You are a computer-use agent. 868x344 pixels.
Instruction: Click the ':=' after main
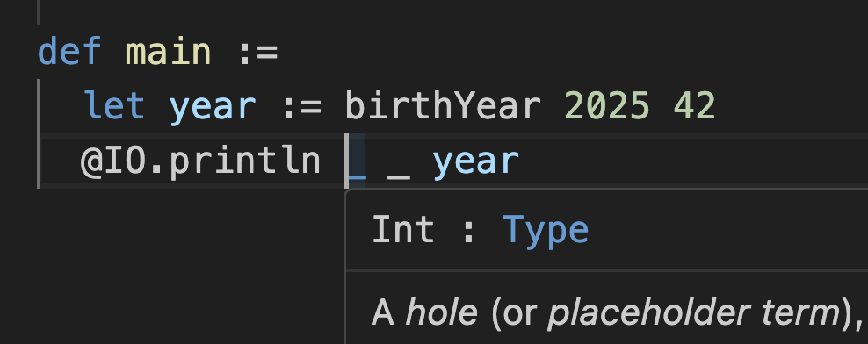[x=258, y=54]
